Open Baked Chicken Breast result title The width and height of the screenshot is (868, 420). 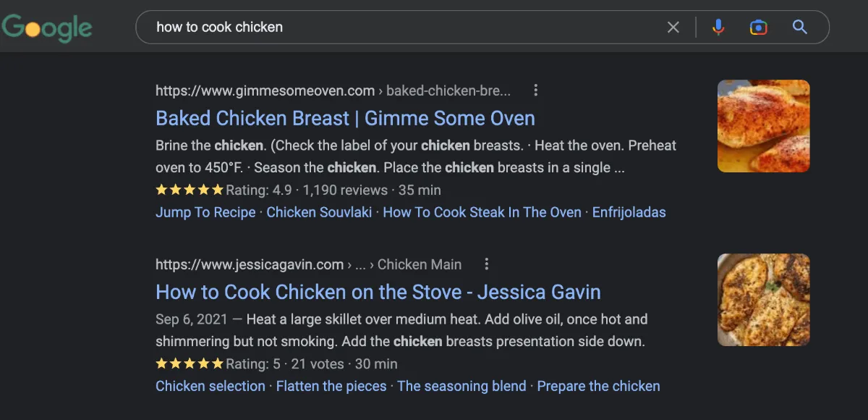point(345,118)
